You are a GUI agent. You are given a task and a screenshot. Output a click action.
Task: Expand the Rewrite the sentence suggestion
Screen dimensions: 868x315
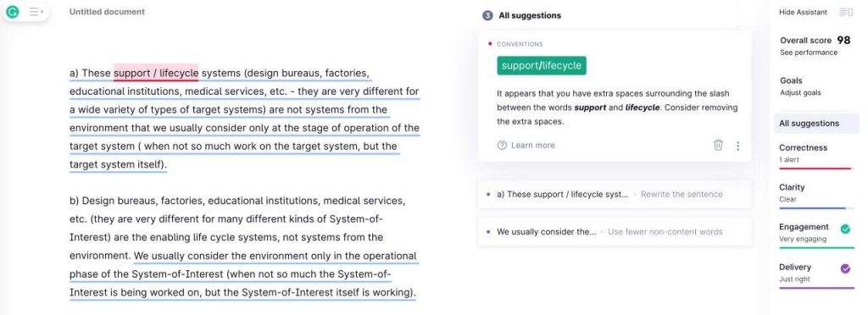(x=615, y=195)
